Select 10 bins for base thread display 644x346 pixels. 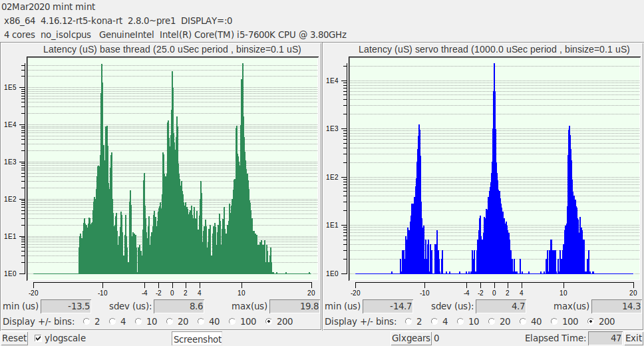point(138,321)
